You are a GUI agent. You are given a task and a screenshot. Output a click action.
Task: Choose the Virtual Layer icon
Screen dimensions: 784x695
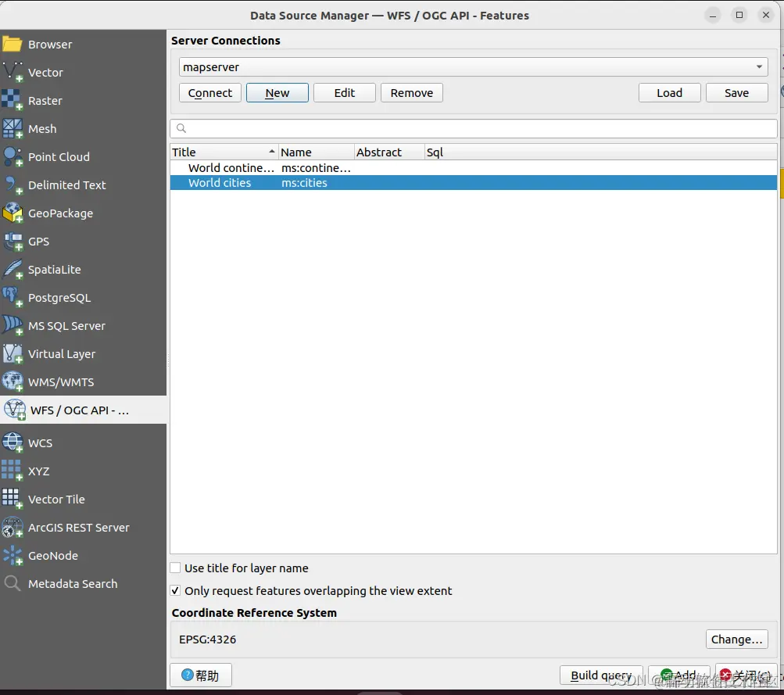(x=12, y=353)
